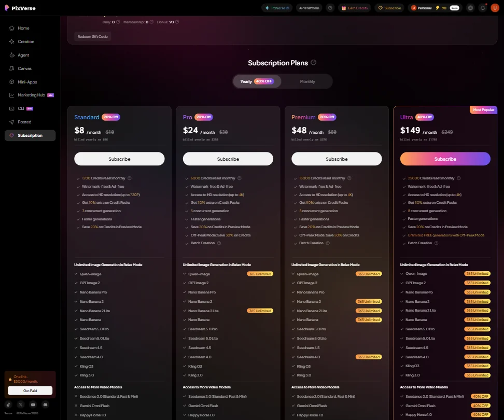Click info icon next to Daily credits
504x420 pixels.
click(x=118, y=22)
